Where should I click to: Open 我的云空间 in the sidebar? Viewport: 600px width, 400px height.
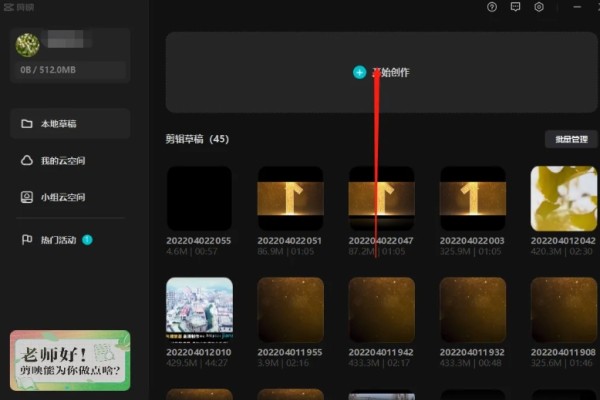tap(70, 160)
